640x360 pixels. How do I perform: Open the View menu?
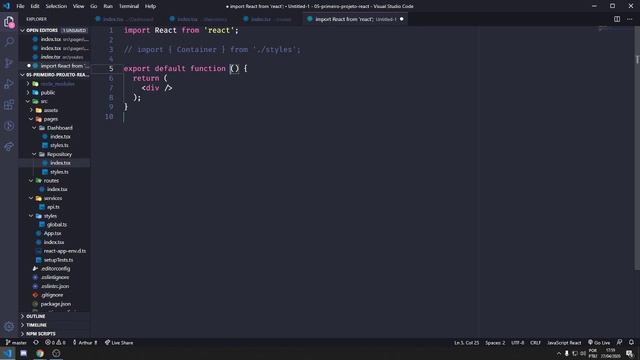[78, 6]
